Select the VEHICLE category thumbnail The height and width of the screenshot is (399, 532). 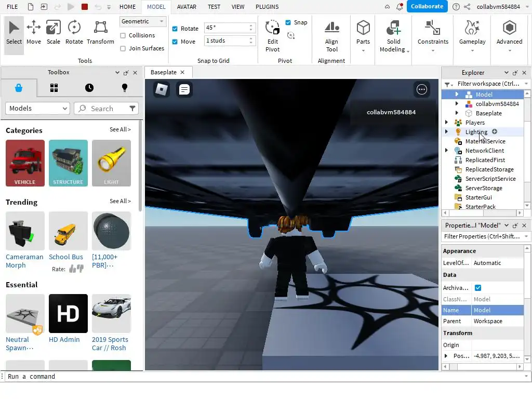25,163
